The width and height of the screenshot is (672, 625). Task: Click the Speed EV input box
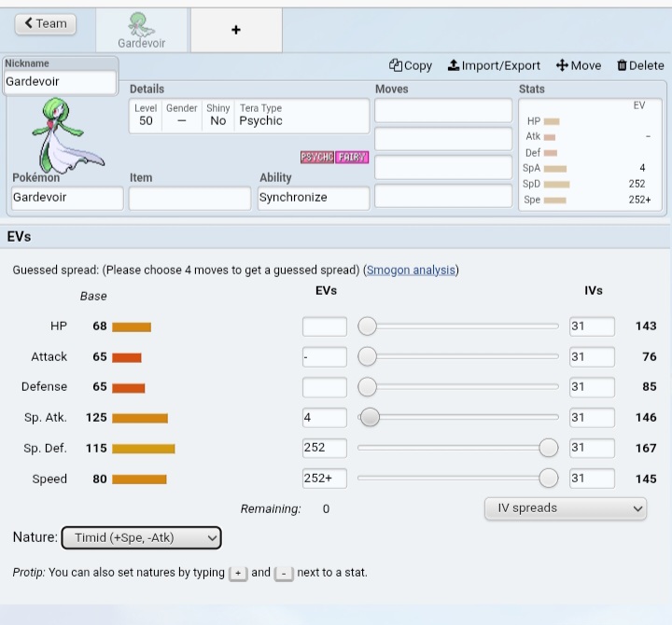325,479
